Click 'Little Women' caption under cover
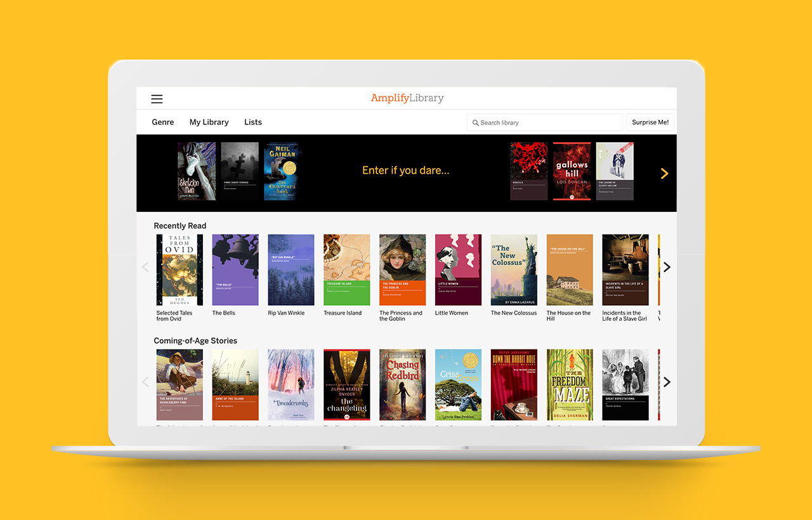Viewport: 812px width, 520px height. pos(452,313)
